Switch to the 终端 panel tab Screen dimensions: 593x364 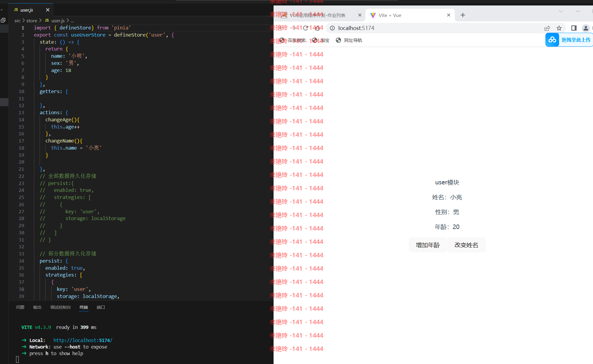pos(84,307)
